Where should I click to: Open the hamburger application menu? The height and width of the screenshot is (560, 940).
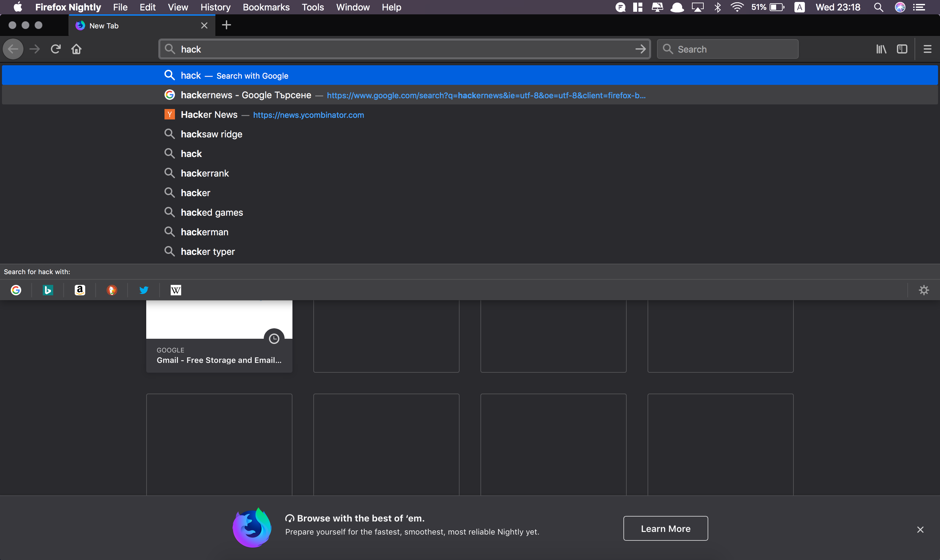(x=928, y=49)
